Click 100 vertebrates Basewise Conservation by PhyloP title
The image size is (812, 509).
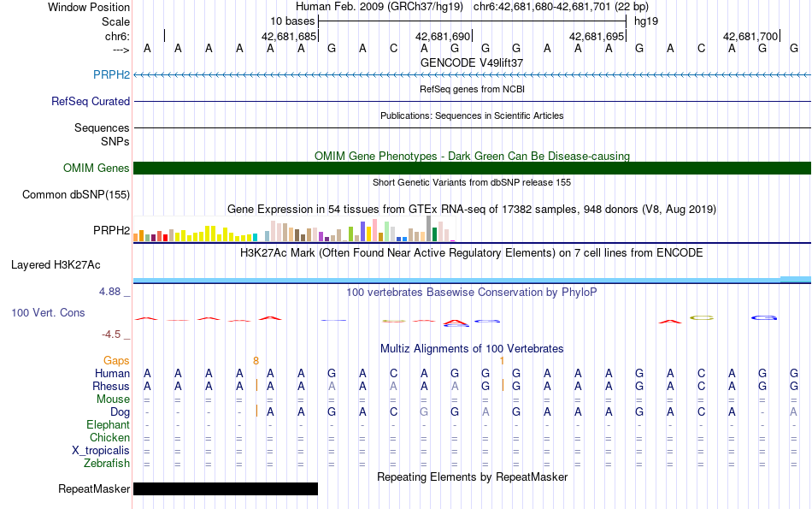pos(472,293)
